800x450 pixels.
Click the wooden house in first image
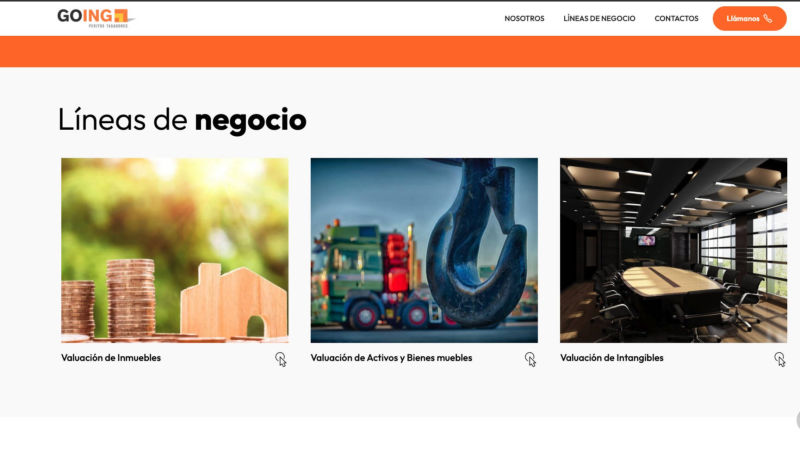[x=234, y=301]
